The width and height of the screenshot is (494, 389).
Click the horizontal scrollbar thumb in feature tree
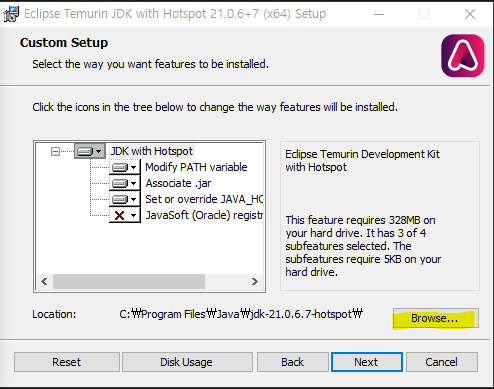point(129,282)
